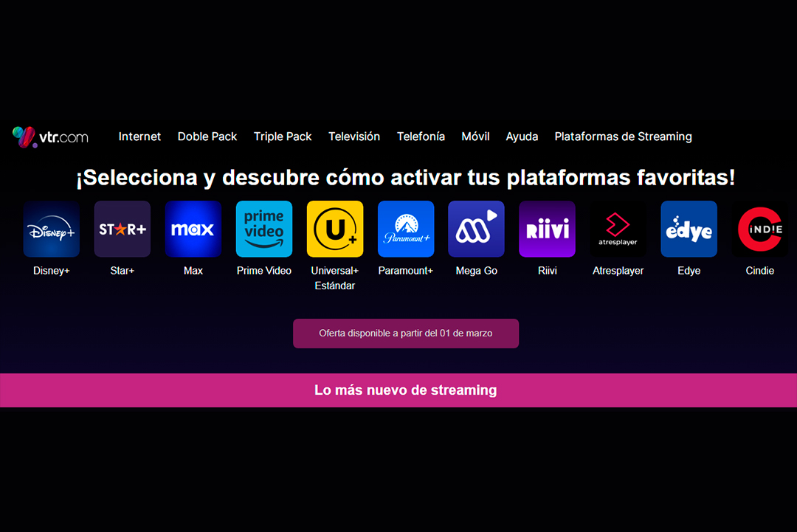This screenshot has width=797, height=532.
Task: Select the Star+ platform icon
Action: pos(122,229)
